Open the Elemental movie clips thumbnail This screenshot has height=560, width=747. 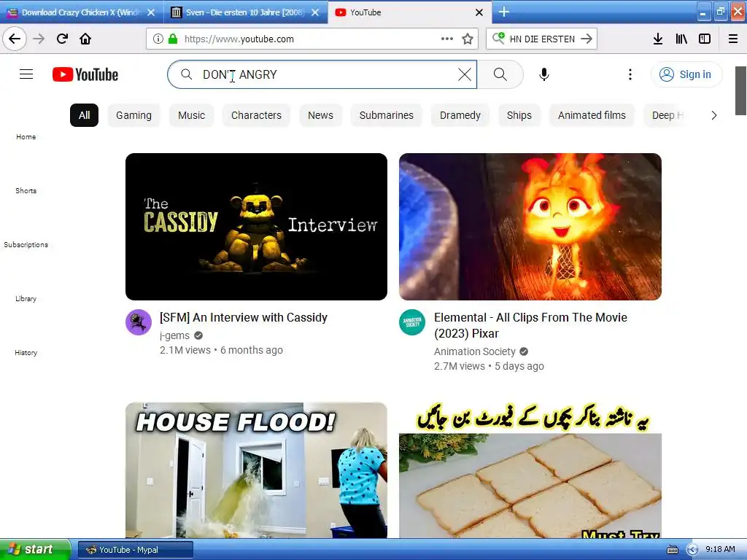[530, 227]
